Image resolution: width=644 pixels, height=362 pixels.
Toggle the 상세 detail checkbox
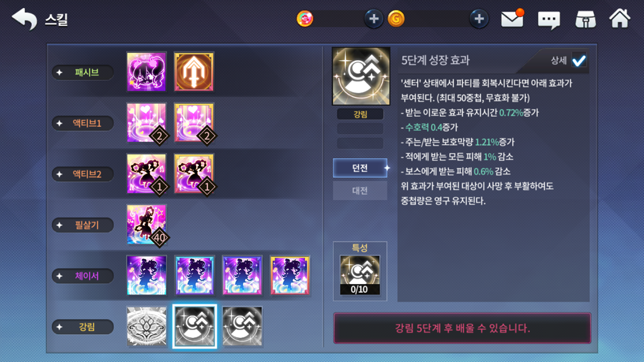tap(579, 61)
